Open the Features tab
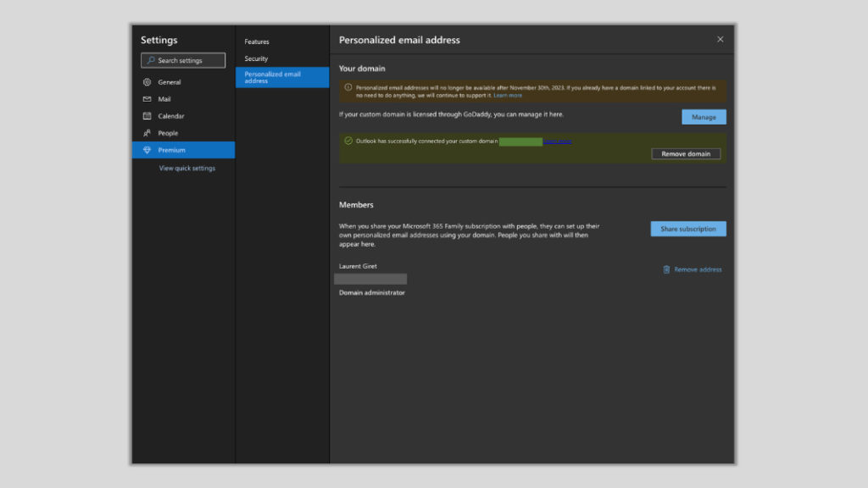Screen dimensions: 868x488 257,42
